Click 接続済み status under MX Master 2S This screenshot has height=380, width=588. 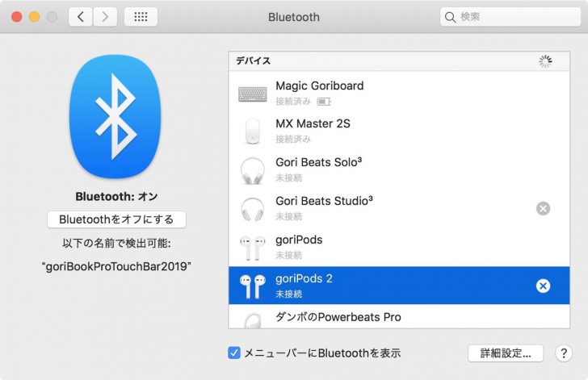click(293, 140)
